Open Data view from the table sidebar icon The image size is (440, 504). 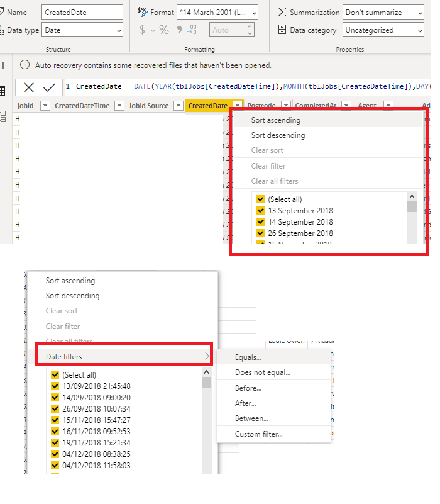tap(3, 91)
